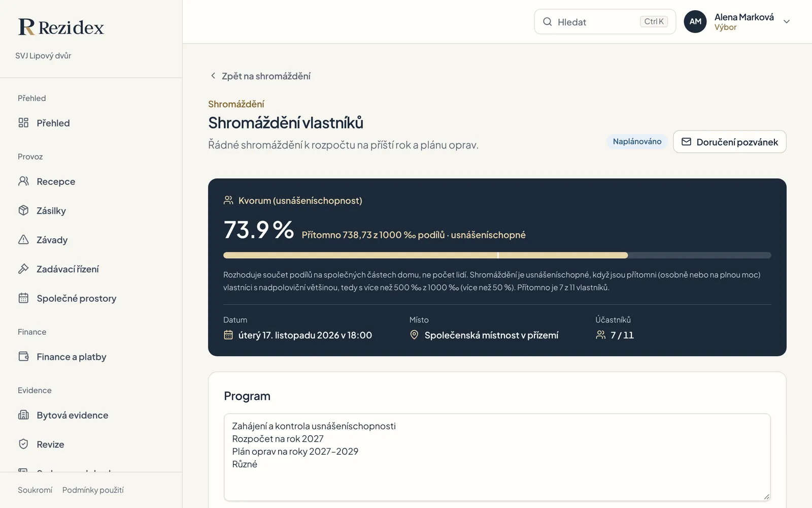Open the Soukromí link

(35, 490)
